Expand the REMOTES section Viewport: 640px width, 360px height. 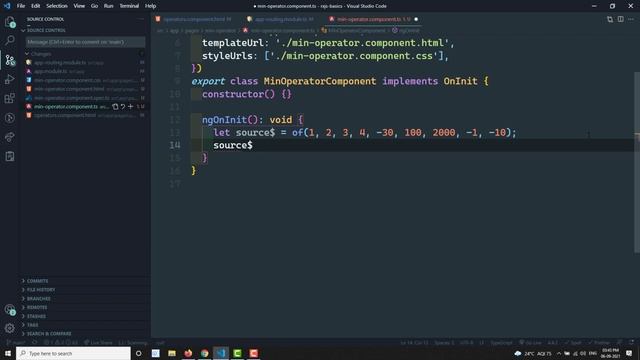(37, 307)
